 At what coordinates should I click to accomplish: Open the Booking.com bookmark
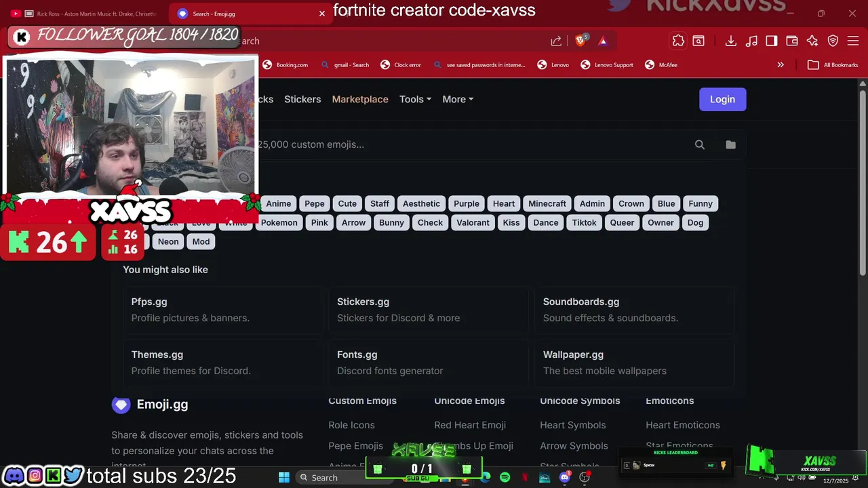[285, 65]
